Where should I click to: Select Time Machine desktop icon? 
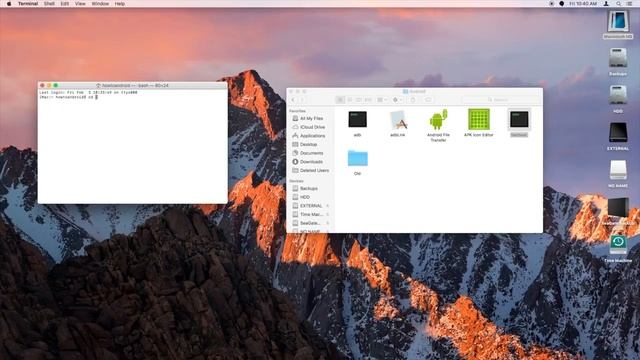618,248
